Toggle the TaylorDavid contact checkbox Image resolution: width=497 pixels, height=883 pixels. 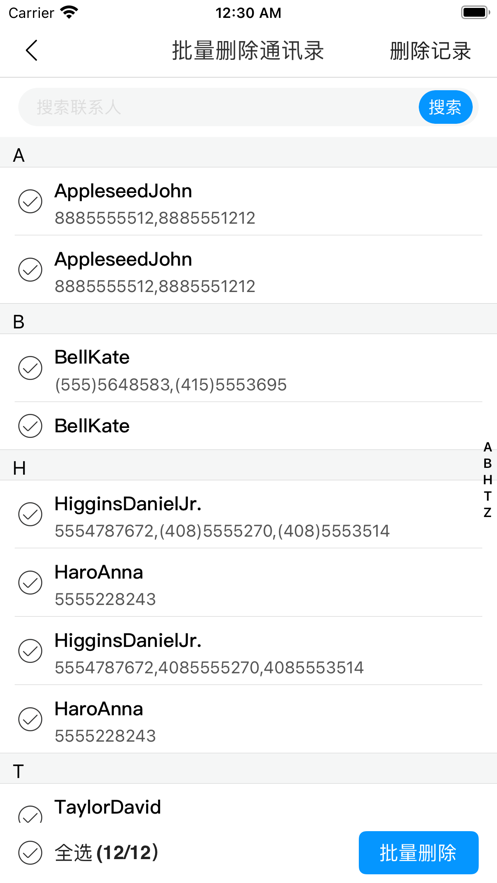(x=30, y=814)
